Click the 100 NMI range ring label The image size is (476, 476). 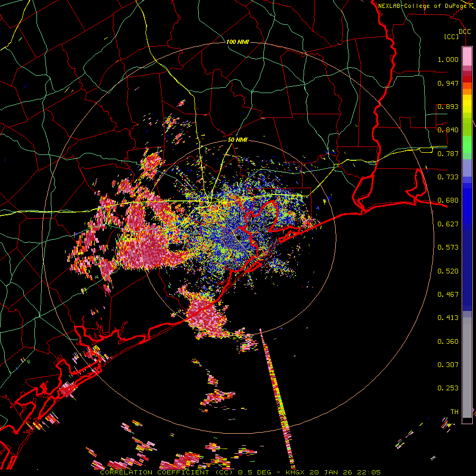237,42
